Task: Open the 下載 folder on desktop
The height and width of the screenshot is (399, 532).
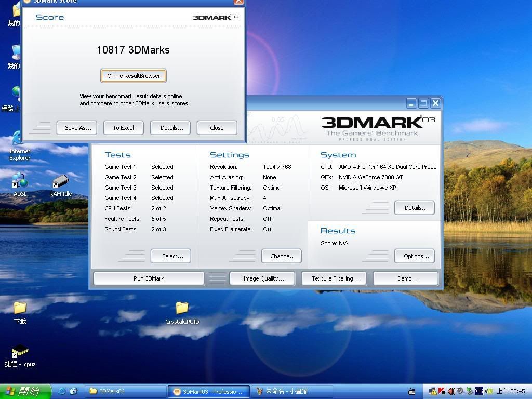Action: click(20, 313)
